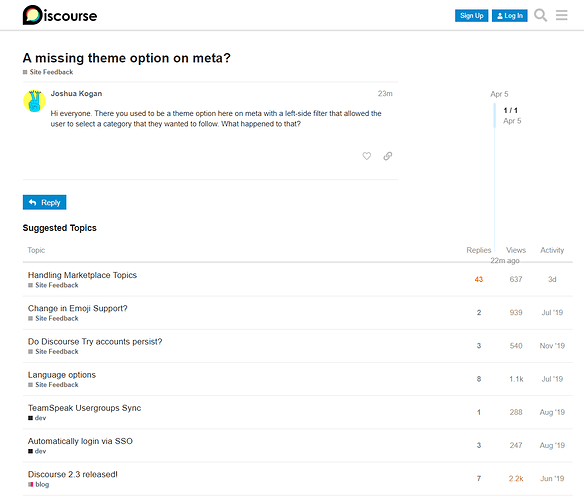This screenshot has width=584, height=500.
Task: Copy post link via chain icon
Action: point(388,156)
